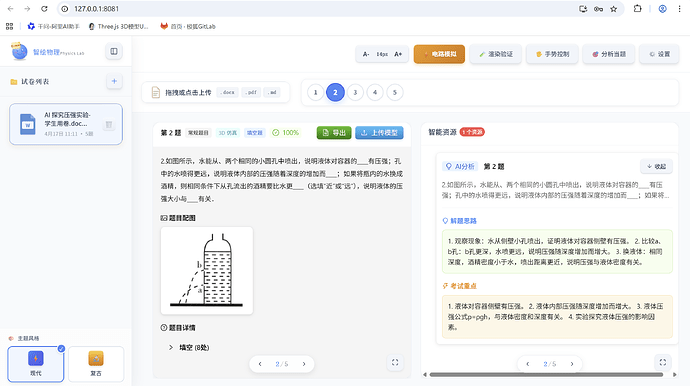Viewport: 690px width, 386px height.
Task: Open Chrome three-dot menu
Action: point(679,9)
